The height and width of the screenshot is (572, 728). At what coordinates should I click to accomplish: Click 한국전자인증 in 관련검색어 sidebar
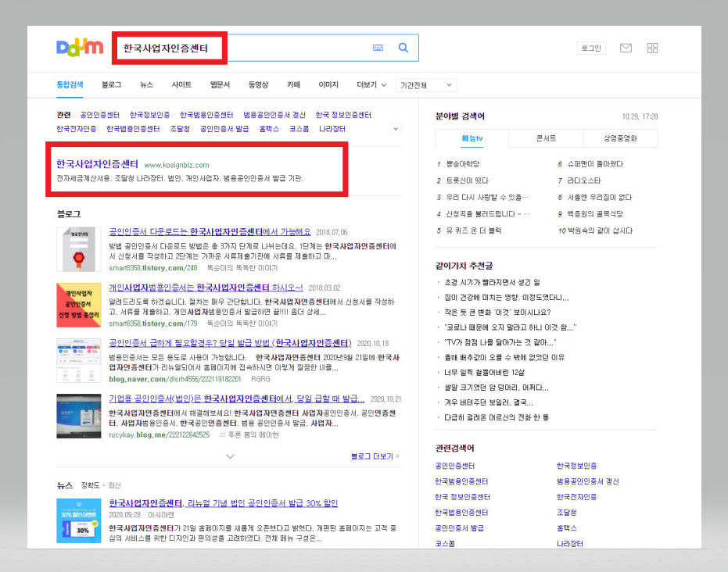[576, 497]
